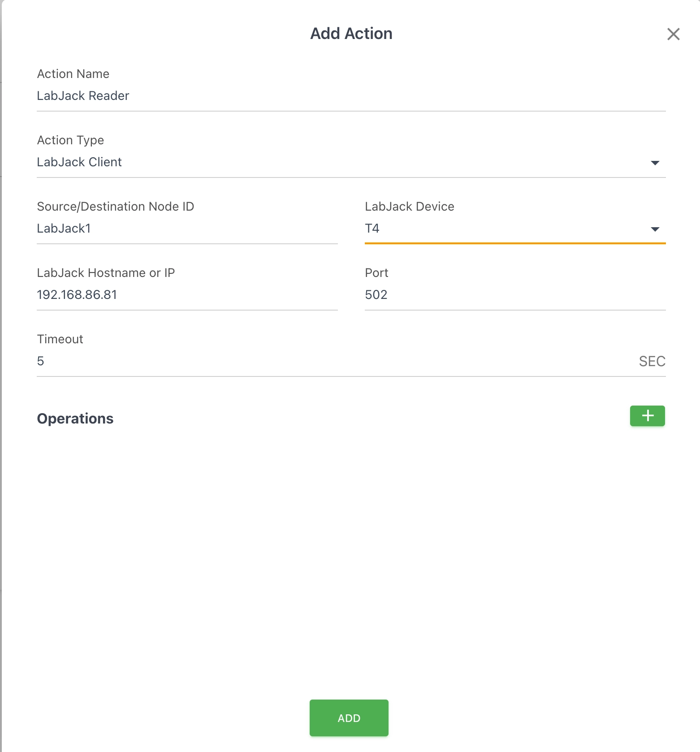Click the Action Type label
The width and height of the screenshot is (700, 752).
[70, 140]
